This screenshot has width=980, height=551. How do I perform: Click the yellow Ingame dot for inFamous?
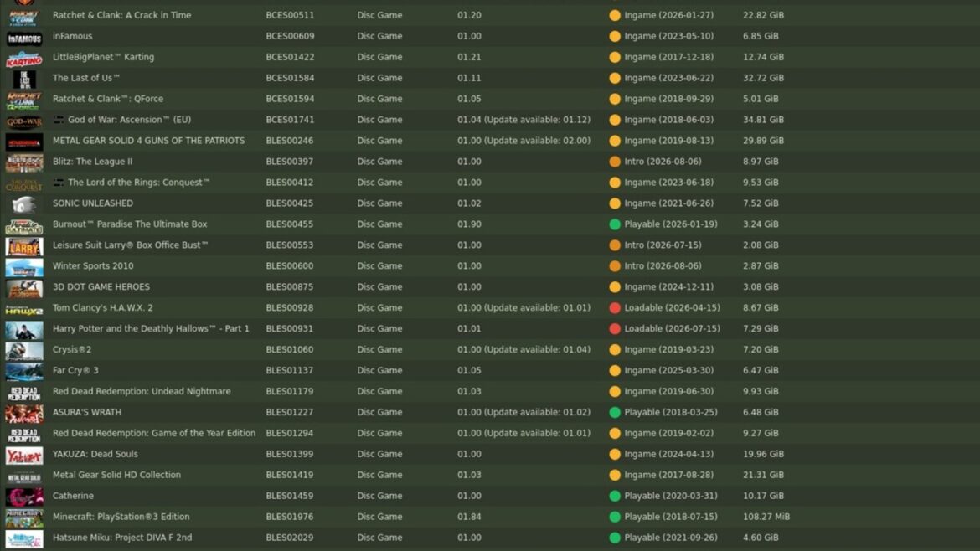[x=615, y=36]
